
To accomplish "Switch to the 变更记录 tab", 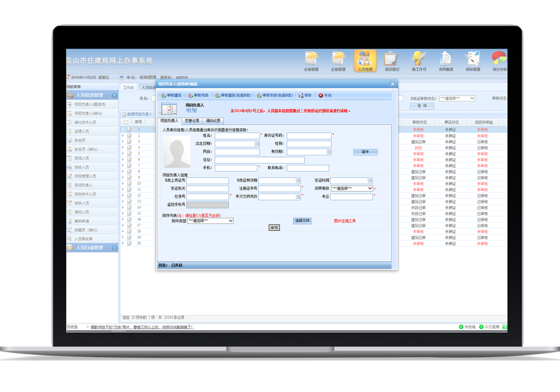I will pos(192,121).
